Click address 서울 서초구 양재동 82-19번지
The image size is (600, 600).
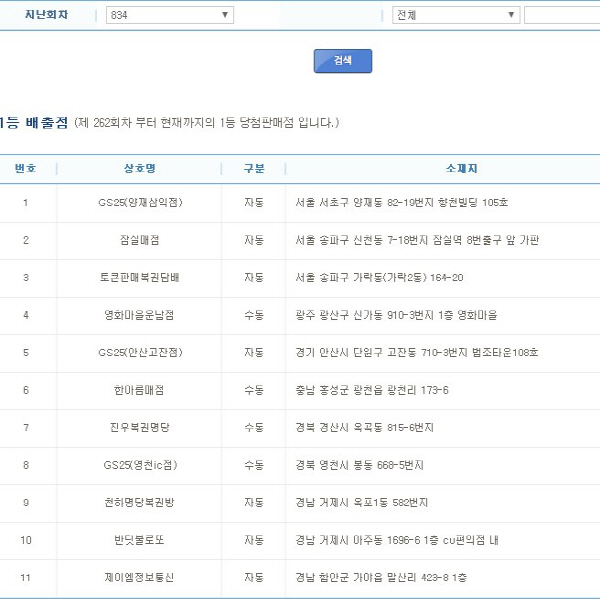[364, 202]
